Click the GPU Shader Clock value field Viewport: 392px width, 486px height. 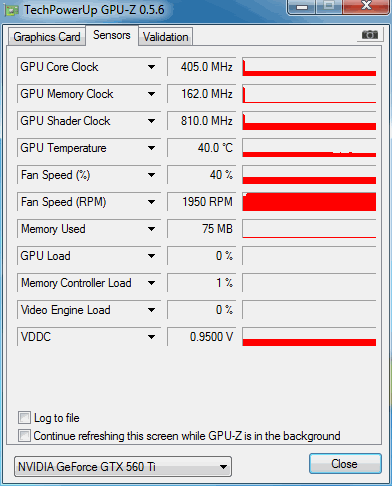pyautogui.click(x=202, y=121)
